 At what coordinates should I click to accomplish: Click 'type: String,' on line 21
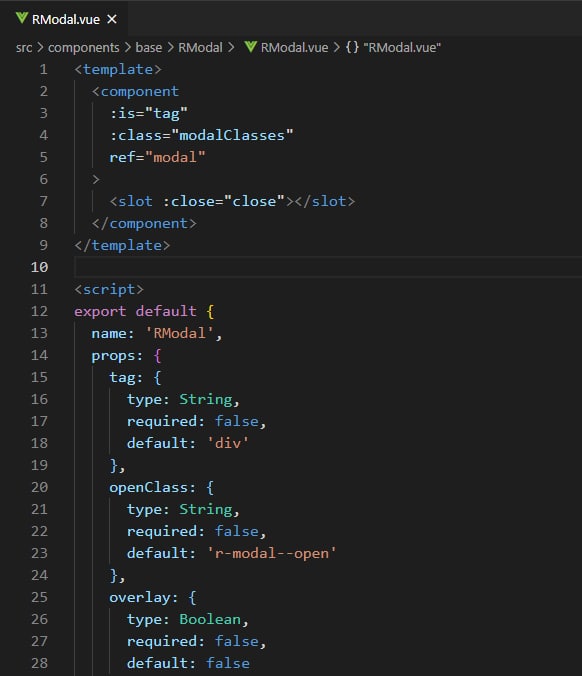(183, 510)
